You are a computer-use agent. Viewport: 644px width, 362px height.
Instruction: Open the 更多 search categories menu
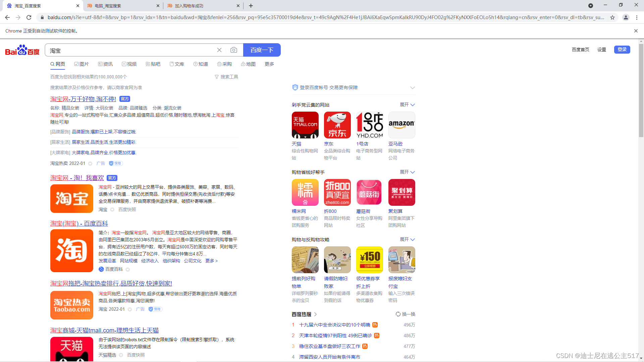269,64
